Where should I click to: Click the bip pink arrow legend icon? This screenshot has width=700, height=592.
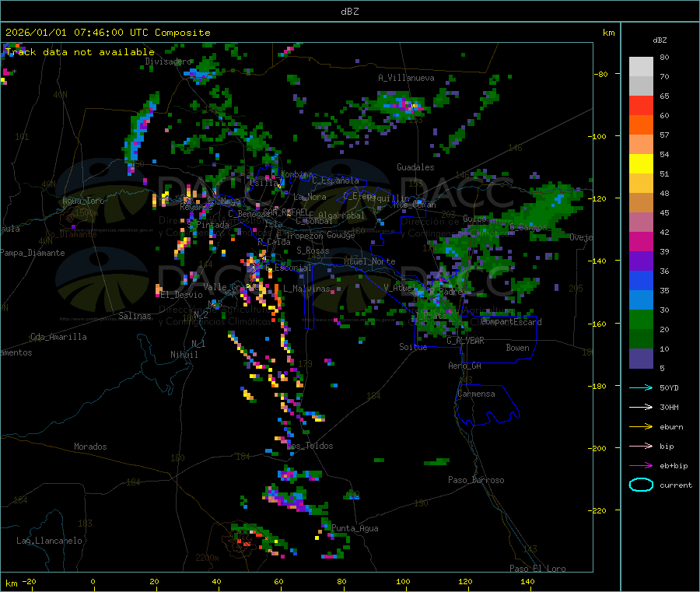[x=641, y=446]
